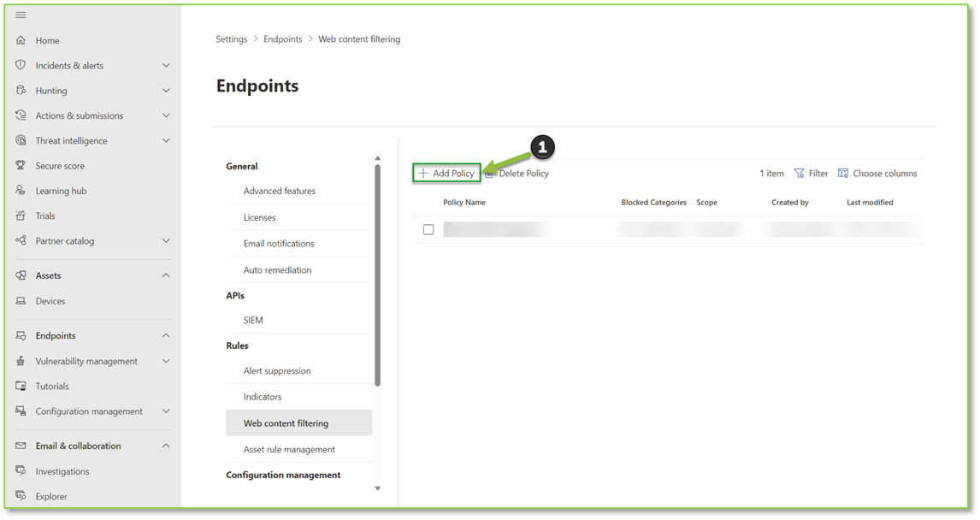The height and width of the screenshot is (520, 980).
Task: Open the navigation hamburger menu
Action: pos(21,14)
